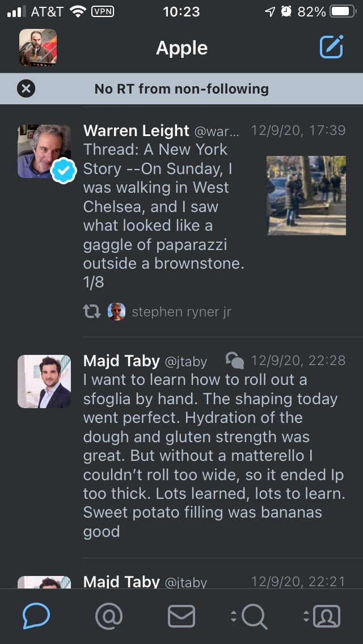Open stephen ryner jr's profile link
Viewport: 363px width, 644px height.
(x=181, y=312)
